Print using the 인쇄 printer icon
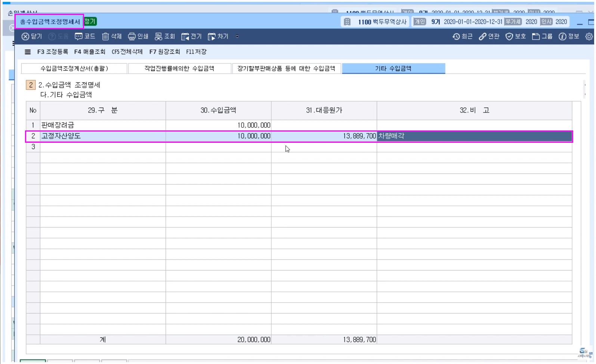This screenshot has width=596, height=364. tap(132, 37)
